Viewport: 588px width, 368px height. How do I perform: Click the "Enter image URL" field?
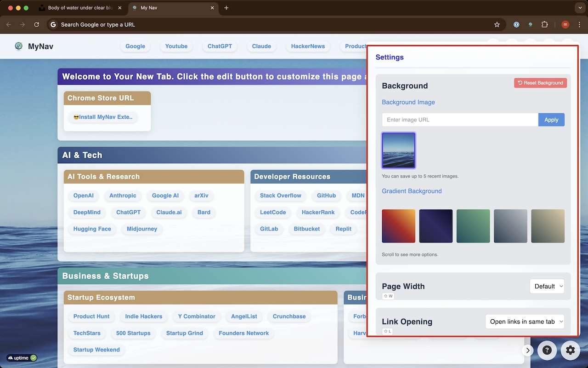coord(460,120)
